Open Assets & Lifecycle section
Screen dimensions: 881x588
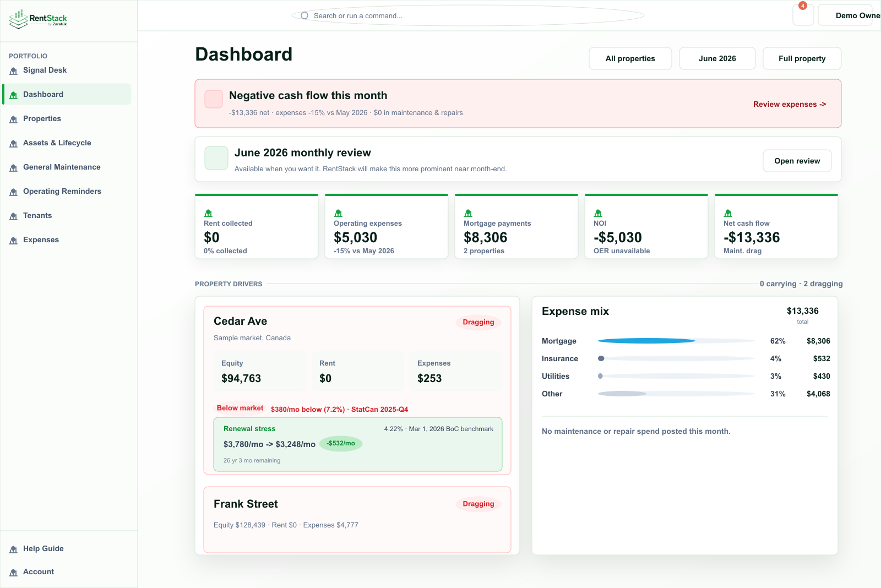67,143
